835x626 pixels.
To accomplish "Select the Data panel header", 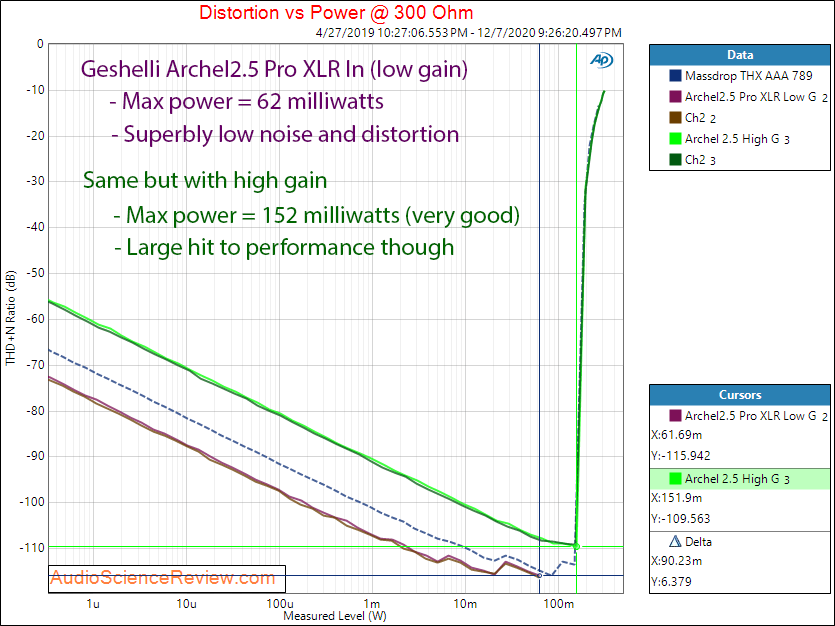I will pyautogui.click(x=740, y=55).
